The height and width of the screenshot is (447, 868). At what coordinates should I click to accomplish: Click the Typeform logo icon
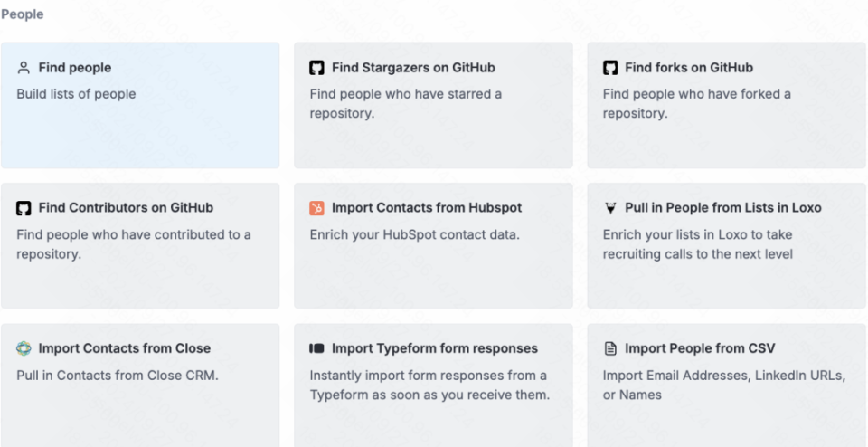pyautogui.click(x=316, y=348)
